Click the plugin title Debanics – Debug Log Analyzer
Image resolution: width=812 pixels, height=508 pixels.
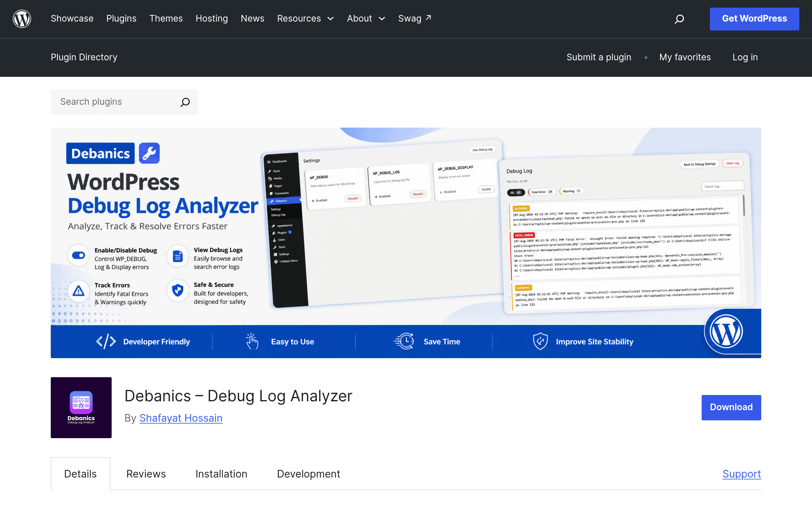(x=238, y=396)
